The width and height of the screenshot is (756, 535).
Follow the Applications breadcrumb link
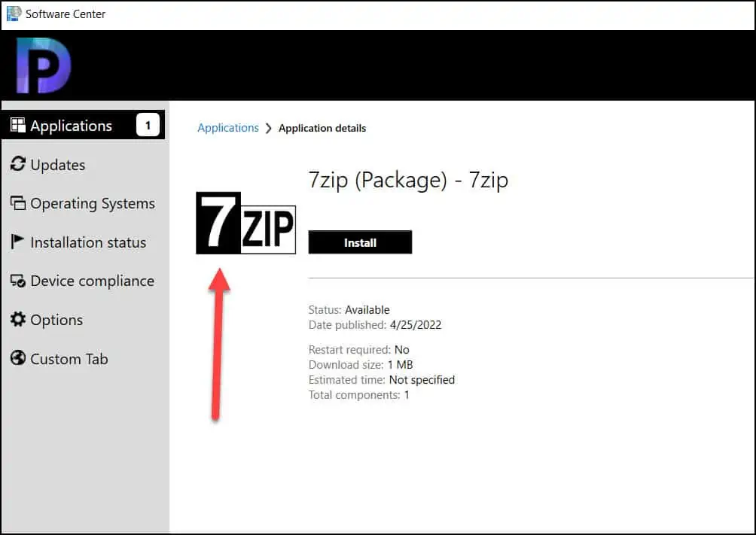click(228, 128)
